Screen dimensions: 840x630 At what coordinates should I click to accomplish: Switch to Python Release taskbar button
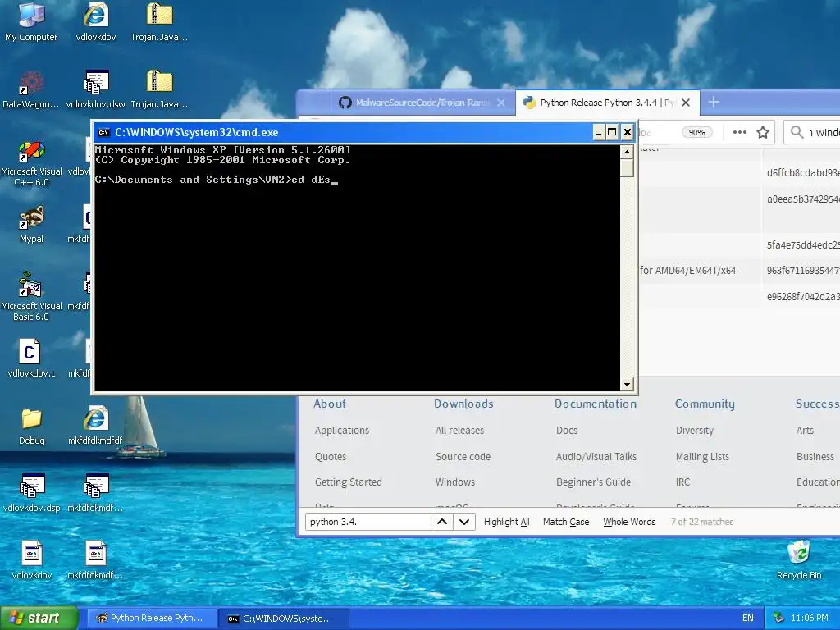pos(152,618)
